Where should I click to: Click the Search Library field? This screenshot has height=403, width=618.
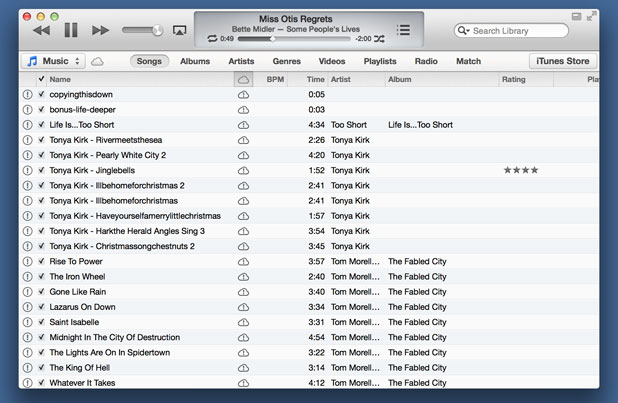(x=511, y=31)
